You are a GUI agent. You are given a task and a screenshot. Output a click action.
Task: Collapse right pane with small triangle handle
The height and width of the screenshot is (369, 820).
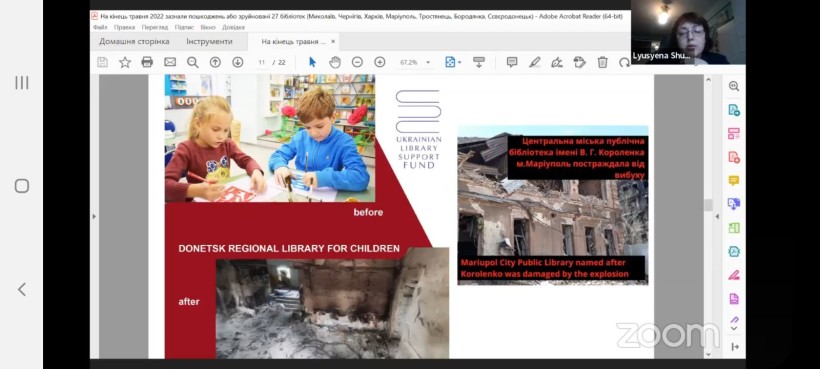tap(717, 216)
